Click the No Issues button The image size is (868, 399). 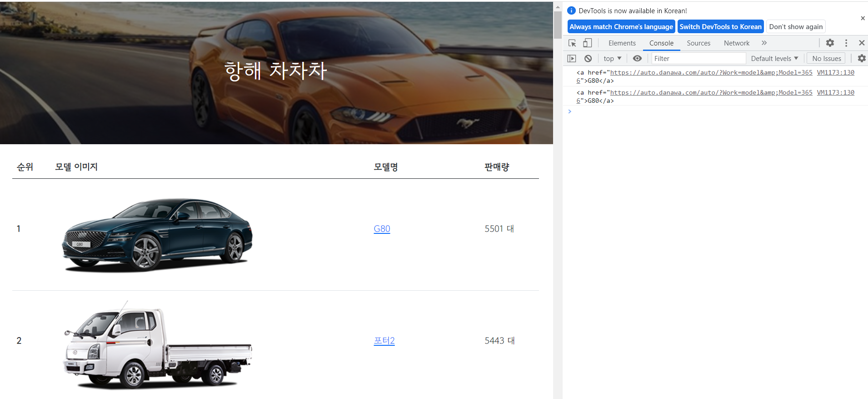pos(826,58)
